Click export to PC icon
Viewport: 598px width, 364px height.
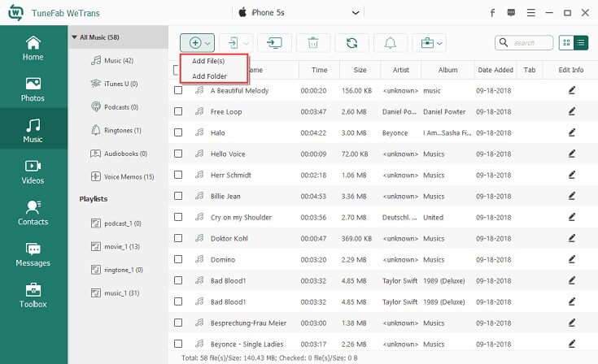(274, 42)
